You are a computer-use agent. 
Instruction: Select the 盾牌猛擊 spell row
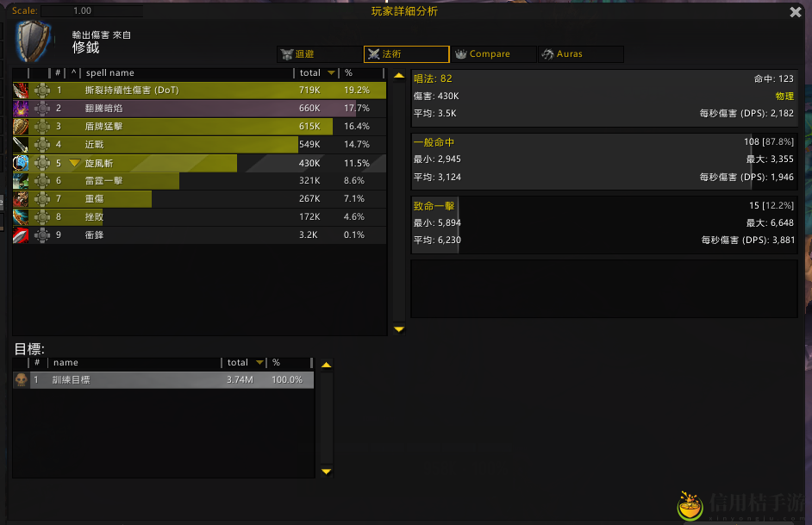tap(199, 127)
